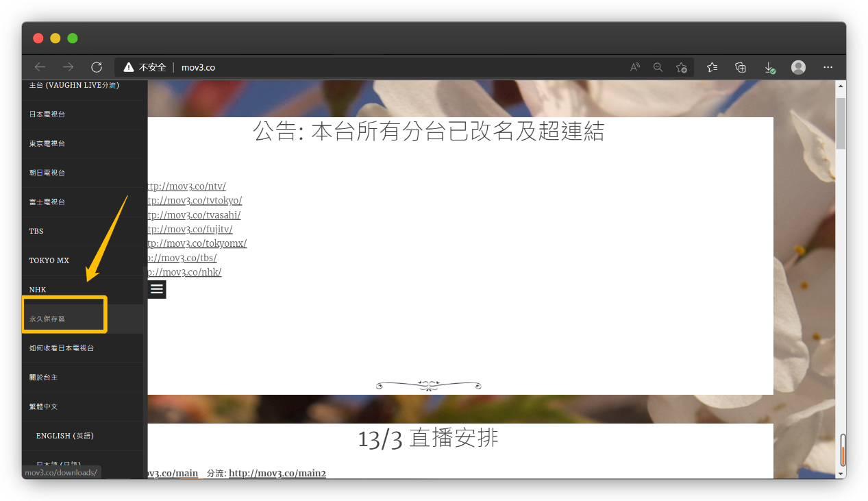
Task: Follow the mov3.co/main2 分流 link
Action: tap(277, 473)
